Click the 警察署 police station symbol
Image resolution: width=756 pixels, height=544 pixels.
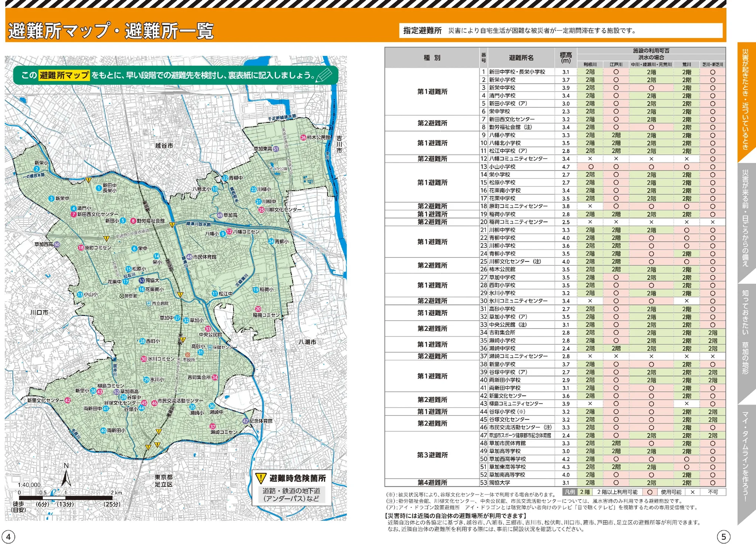122,296
